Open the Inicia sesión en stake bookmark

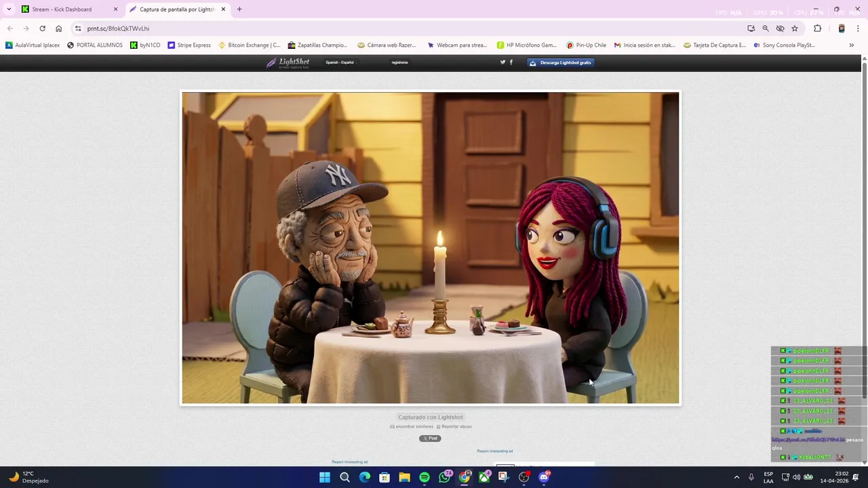[645, 45]
